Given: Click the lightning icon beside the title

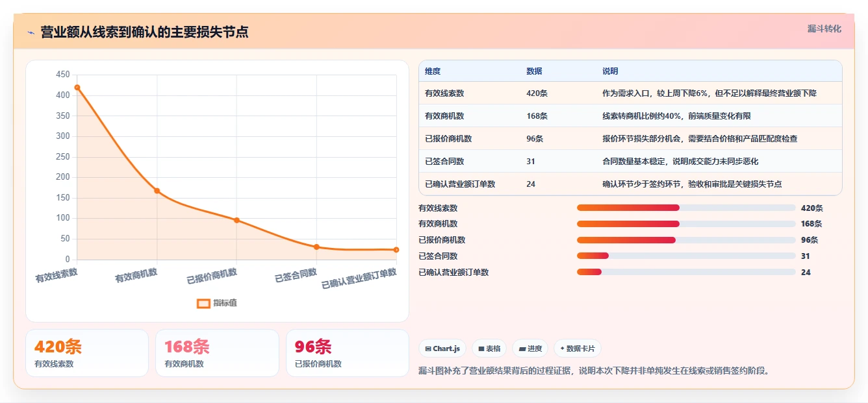Looking at the screenshot, I should 31,32.
